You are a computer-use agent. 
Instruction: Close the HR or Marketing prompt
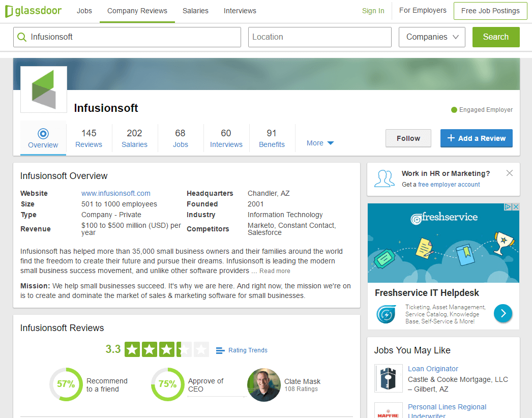coord(509,173)
